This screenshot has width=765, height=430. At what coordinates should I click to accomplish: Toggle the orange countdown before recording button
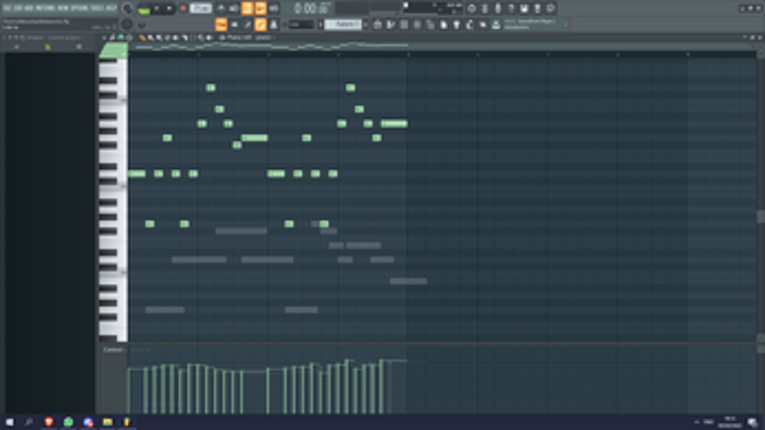[x=247, y=8]
